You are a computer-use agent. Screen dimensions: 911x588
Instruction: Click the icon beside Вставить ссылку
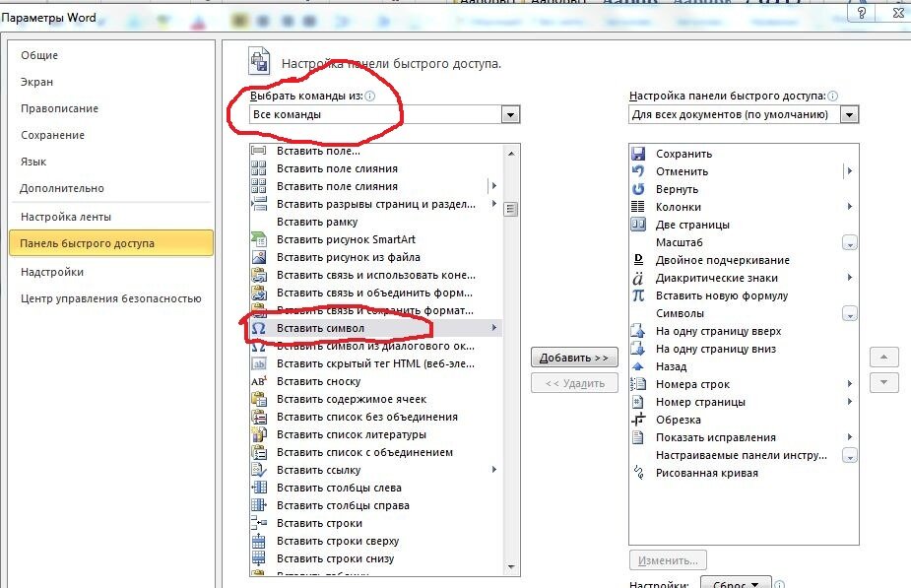[x=259, y=470]
